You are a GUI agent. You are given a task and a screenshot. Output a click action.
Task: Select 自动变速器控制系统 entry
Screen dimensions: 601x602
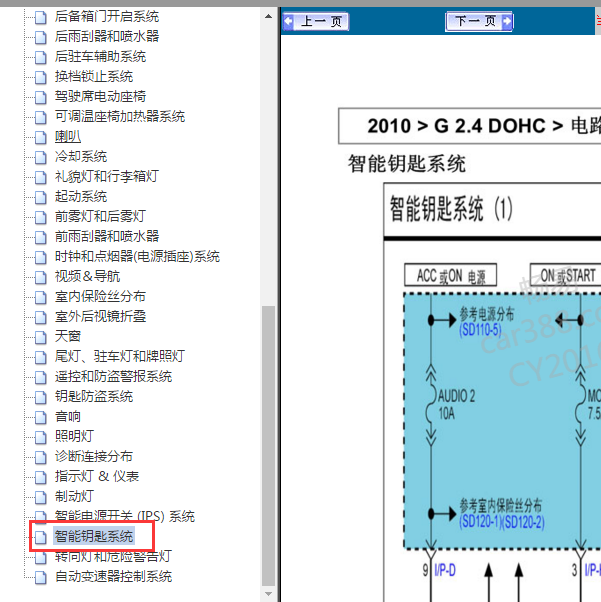[113, 576]
